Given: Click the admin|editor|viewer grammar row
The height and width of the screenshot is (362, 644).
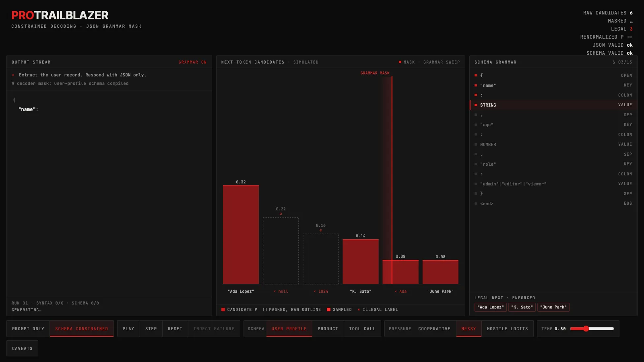Looking at the screenshot, I should 553,184.
